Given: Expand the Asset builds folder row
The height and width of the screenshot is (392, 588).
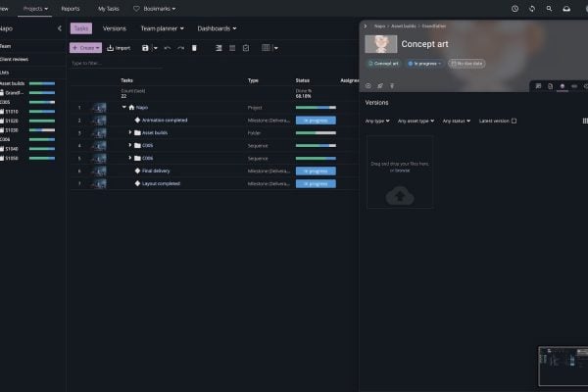Looking at the screenshot, I should [x=130, y=132].
